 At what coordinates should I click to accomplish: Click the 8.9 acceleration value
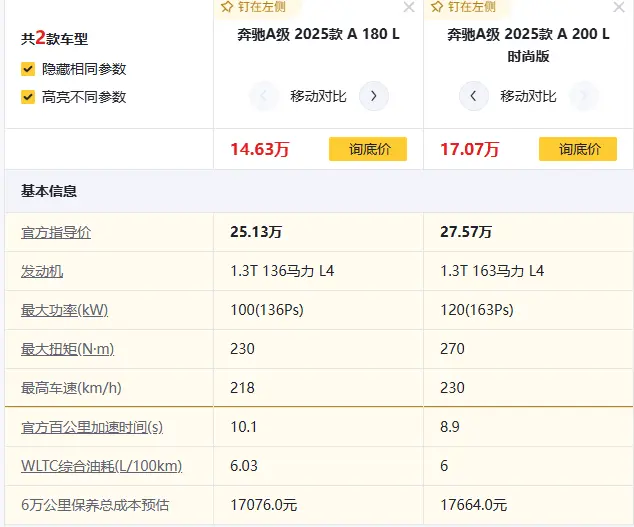point(450,427)
